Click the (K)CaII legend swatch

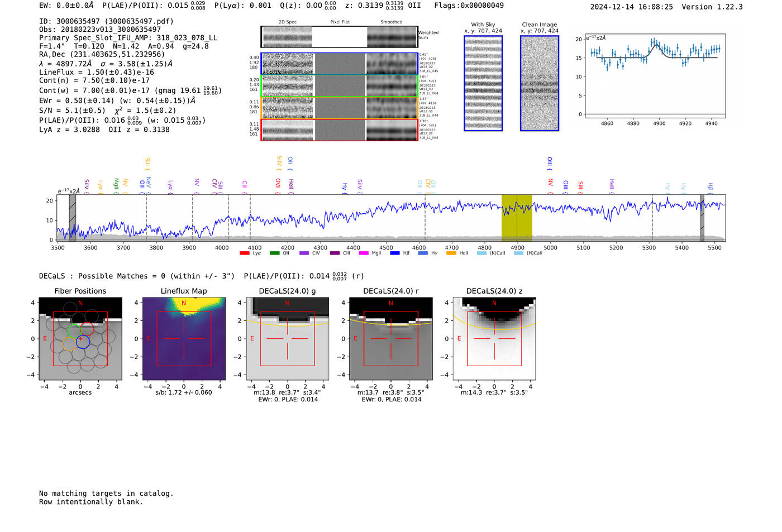click(481, 253)
